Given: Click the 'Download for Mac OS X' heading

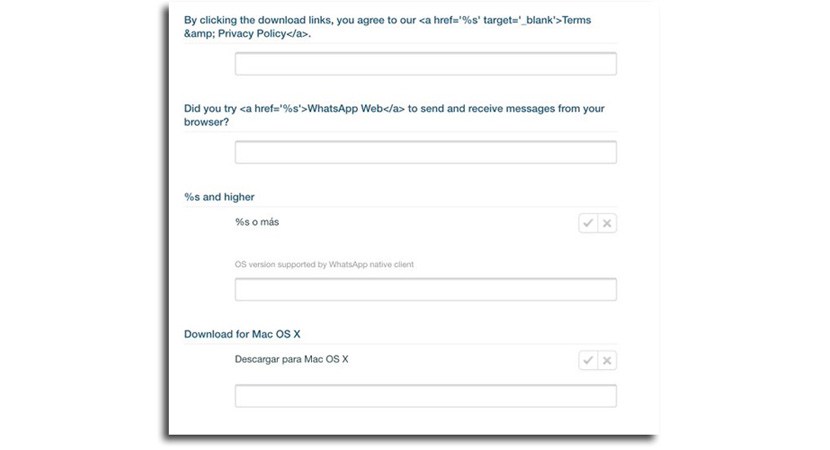Looking at the screenshot, I should pos(242,334).
